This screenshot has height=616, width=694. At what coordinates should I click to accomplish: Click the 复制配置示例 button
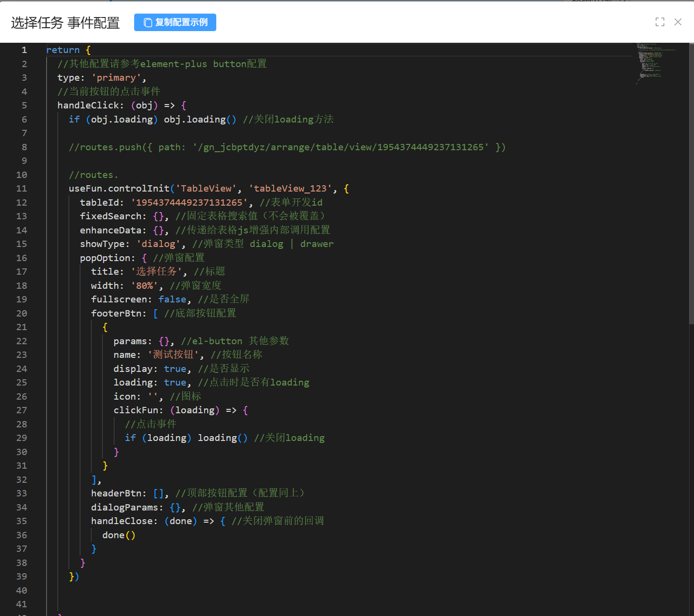tap(175, 22)
